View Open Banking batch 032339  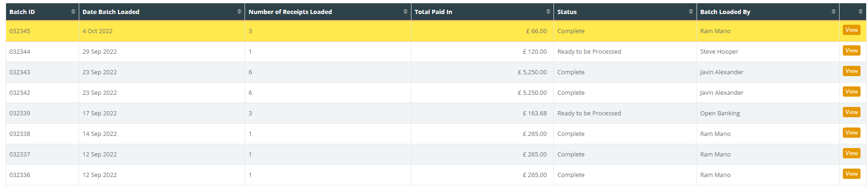[851, 112]
